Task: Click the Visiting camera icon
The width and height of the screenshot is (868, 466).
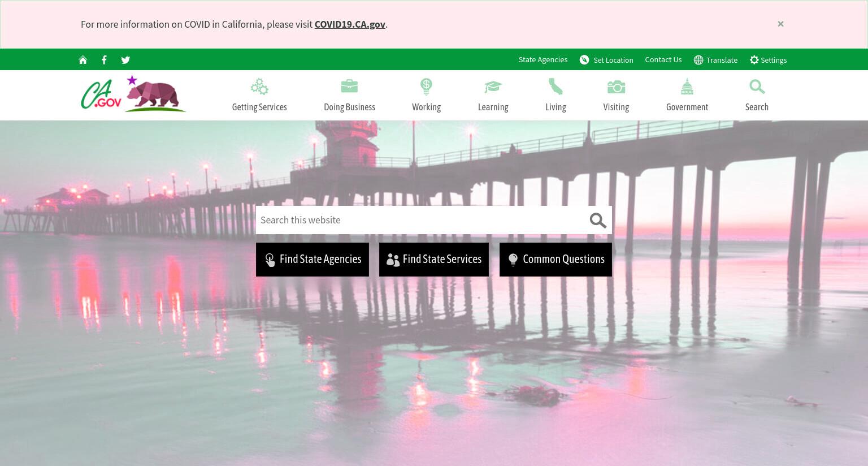Action: coord(616,87)
